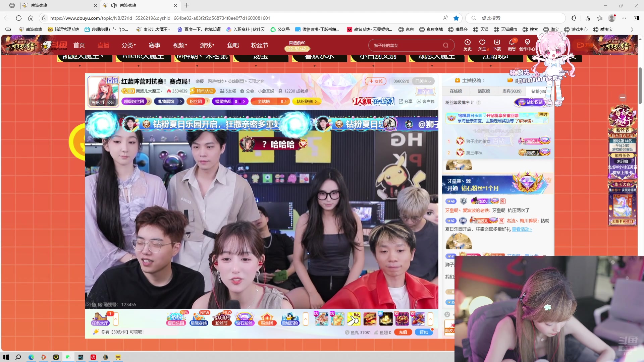The height and width of the screenshot is (362, 644).
Task: Click the 客户端 client download icon
Action: click(425, 101)
